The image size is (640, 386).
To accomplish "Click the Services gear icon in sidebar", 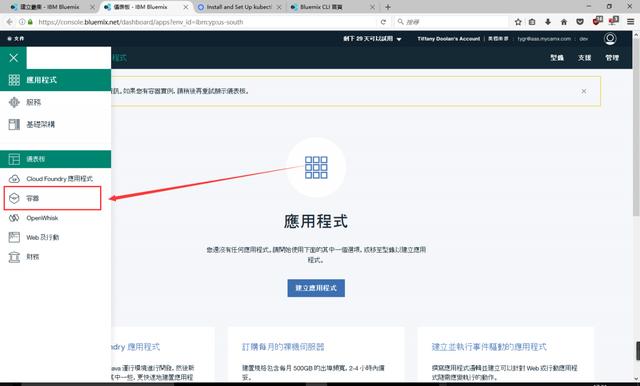I will coord(14,102).
